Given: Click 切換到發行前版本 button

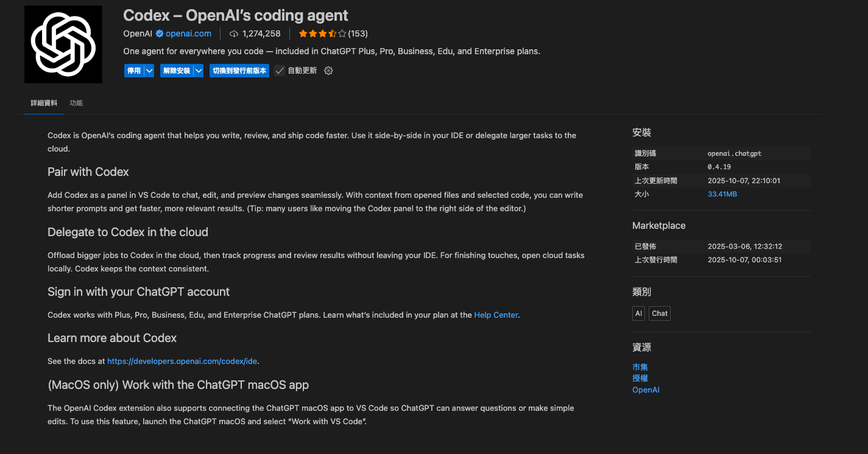Looking at the screenshot, I should [239, 71].
